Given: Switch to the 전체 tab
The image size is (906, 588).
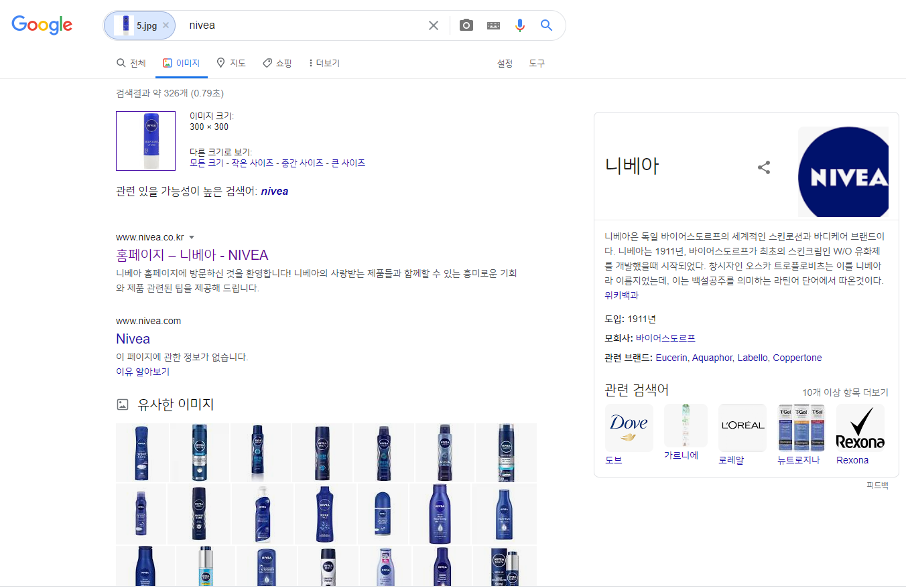Looking at the screenshot, I should pyautogui.click(x=131, y=63).
